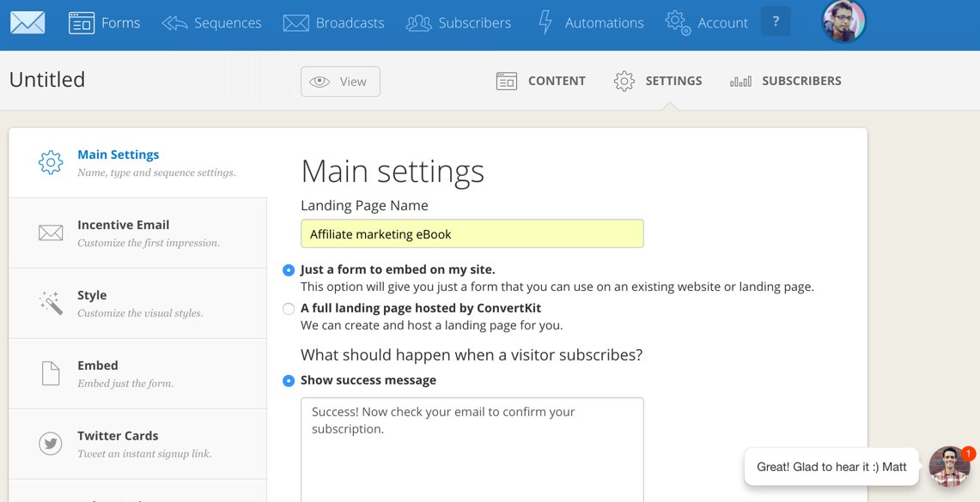
Task: Click the 'Main settings' heading
Action: point(393,172)
